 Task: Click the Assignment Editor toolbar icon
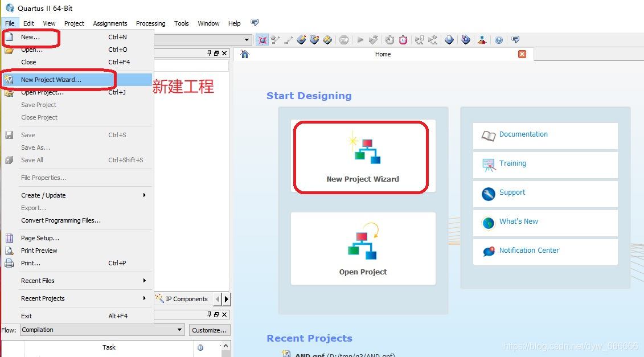[301, 40]
